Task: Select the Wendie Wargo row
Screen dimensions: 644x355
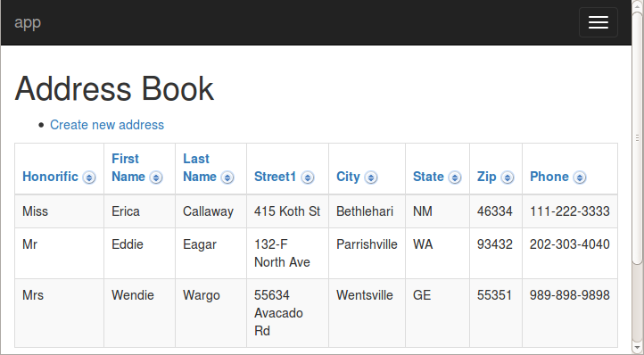Action: [317, 313]
